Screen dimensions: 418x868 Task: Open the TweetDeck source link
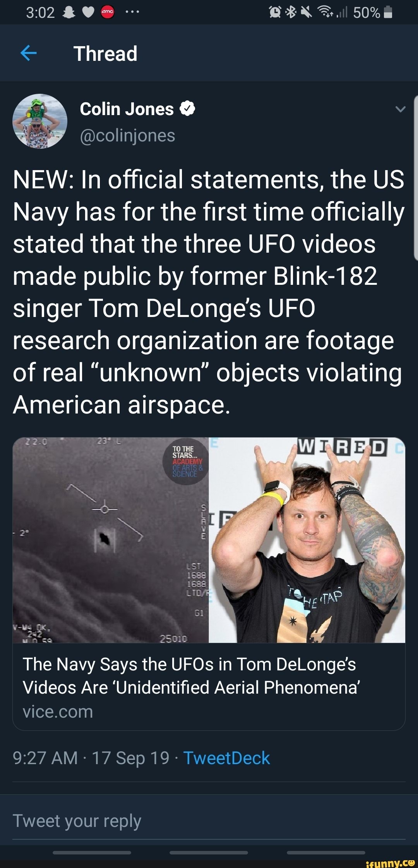(226, 758)
